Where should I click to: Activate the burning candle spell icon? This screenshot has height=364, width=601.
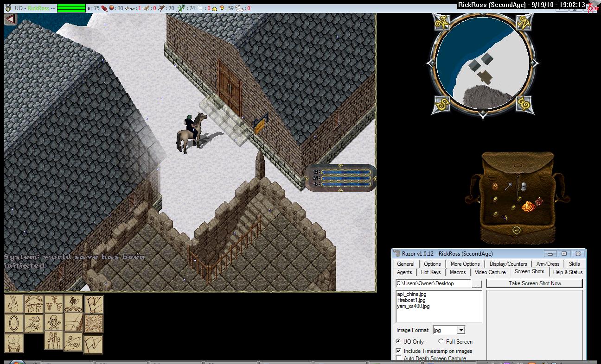coord(13,343)
